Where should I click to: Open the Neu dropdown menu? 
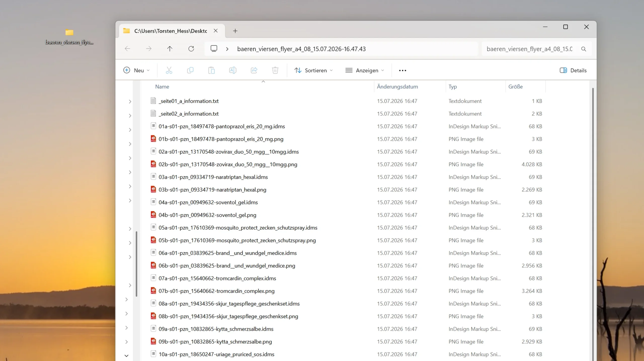[137, 70]
